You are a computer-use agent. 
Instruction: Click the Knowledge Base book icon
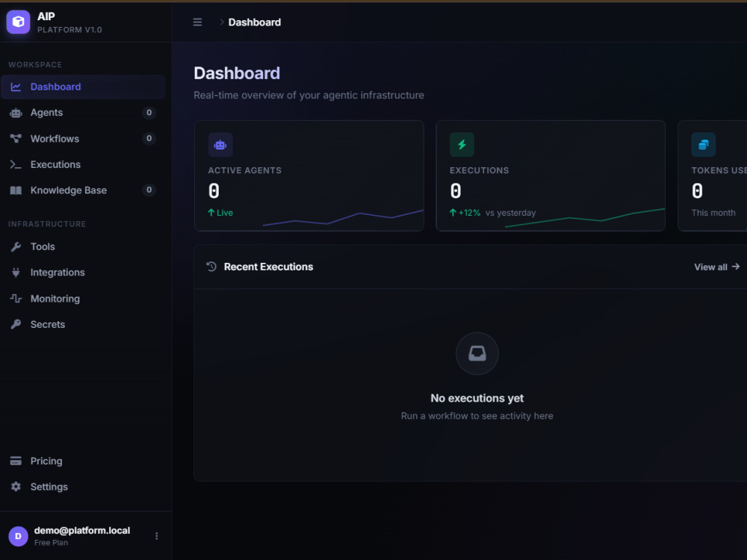(x=16, y=190)
